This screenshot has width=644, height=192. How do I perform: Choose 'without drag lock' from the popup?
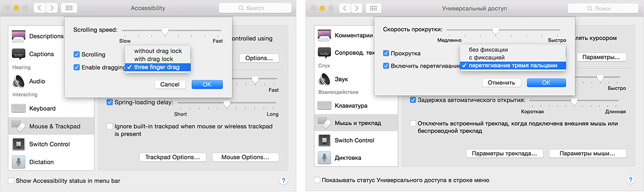[x=158, y=51]
